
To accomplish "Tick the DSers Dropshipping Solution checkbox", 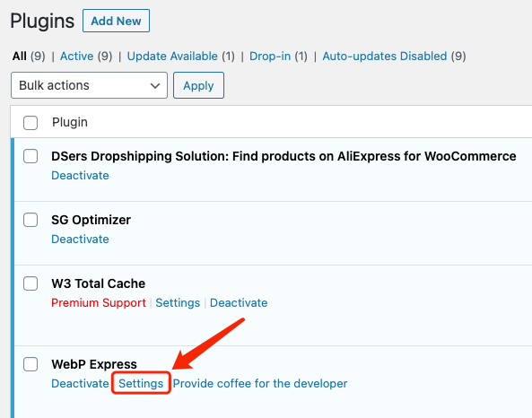I will tap(31, 156).
